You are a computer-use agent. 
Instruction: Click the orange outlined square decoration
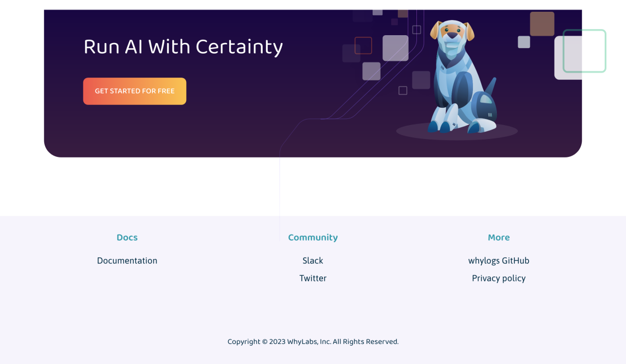pyautogui.click(x=363, y=46)
